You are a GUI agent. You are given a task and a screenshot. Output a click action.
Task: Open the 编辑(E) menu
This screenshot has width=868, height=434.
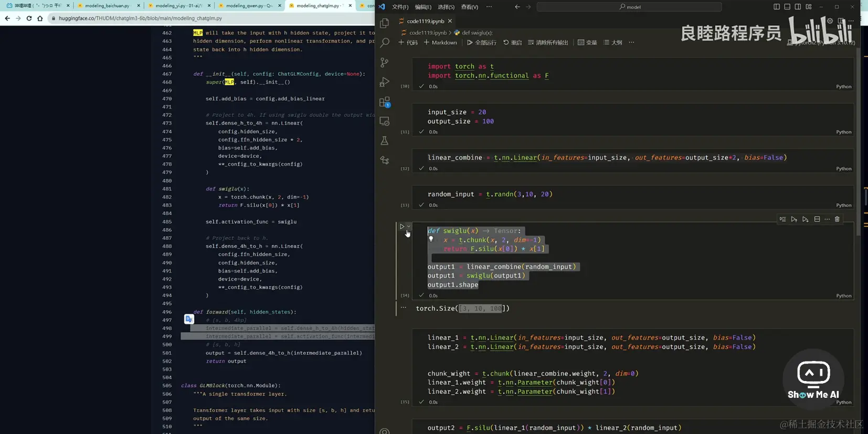tap(423, 7)
